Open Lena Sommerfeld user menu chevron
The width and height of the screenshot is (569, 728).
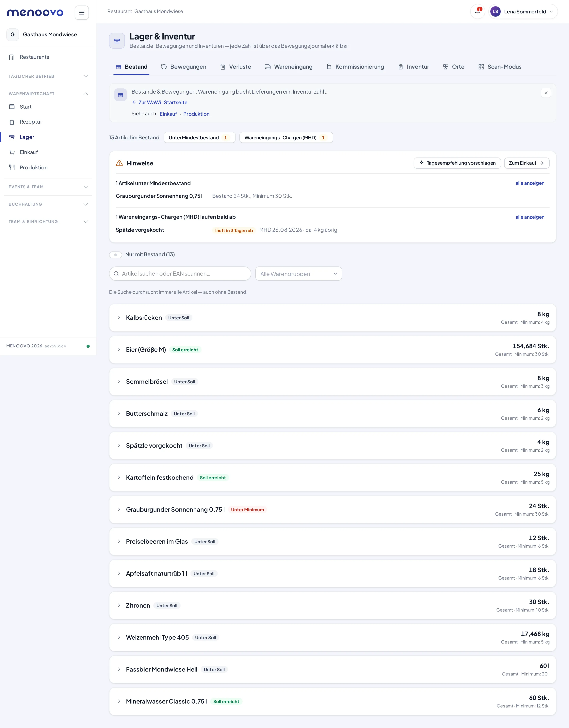pos(551,12)
